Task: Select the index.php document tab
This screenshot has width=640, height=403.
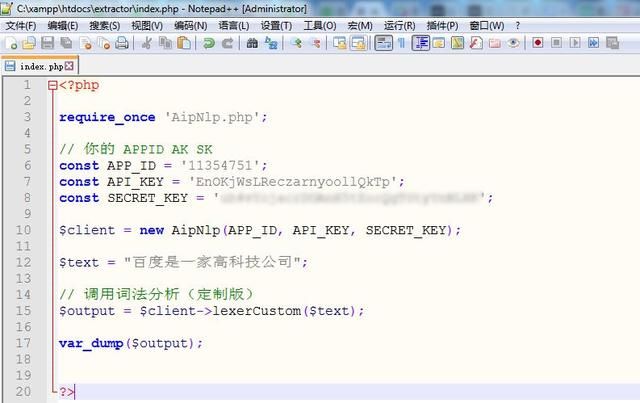Action: click(40, 66)
